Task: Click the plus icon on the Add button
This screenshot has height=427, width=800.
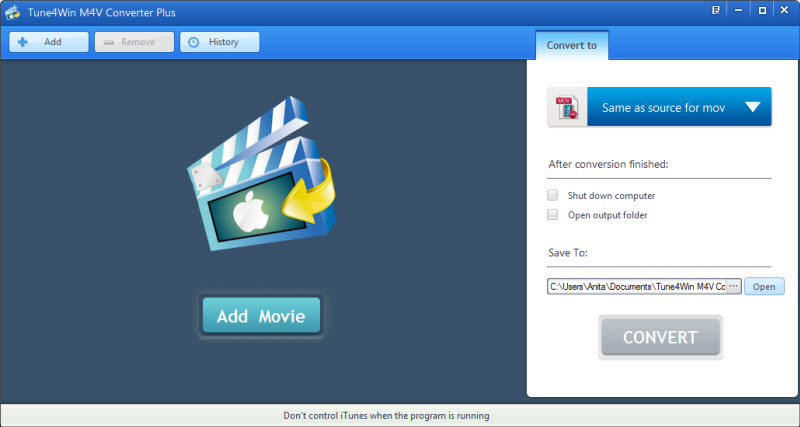Action: 22,42
